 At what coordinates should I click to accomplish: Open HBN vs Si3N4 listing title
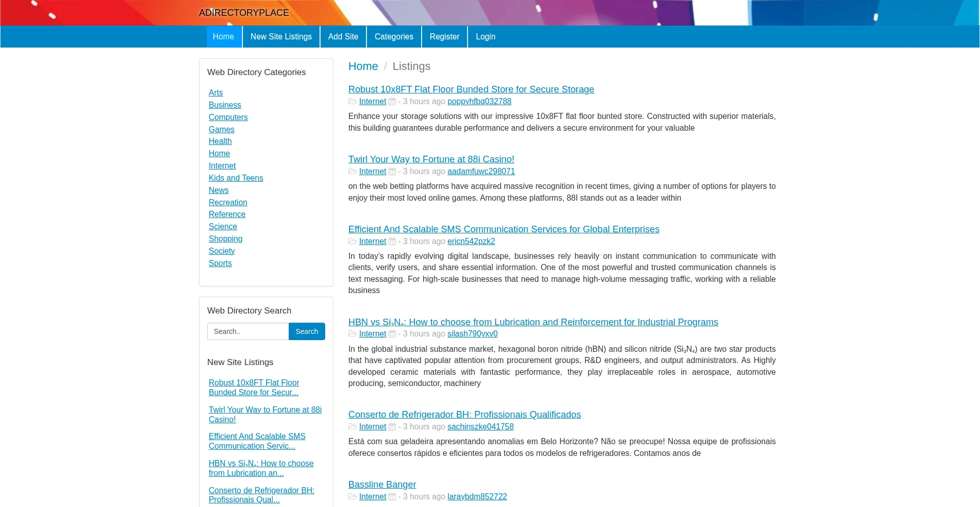click(x=533, y=322)
